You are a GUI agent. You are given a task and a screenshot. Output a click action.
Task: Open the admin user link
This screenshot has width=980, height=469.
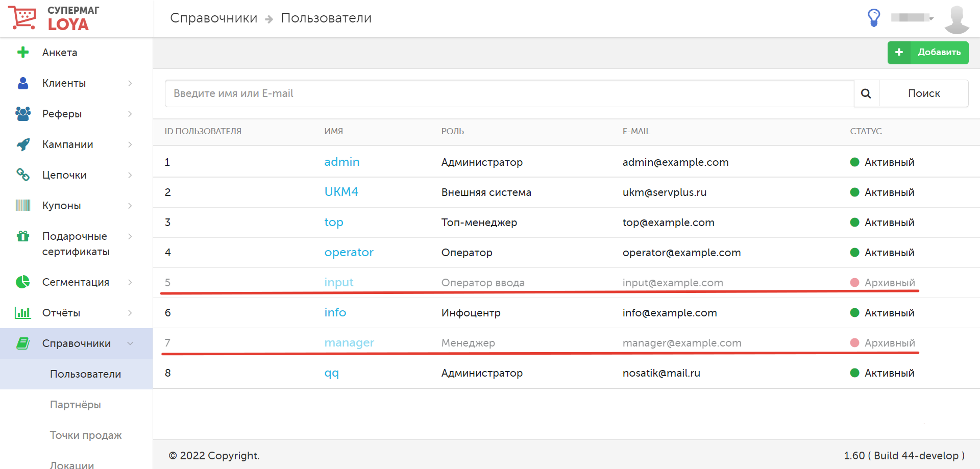coord(342,162)
